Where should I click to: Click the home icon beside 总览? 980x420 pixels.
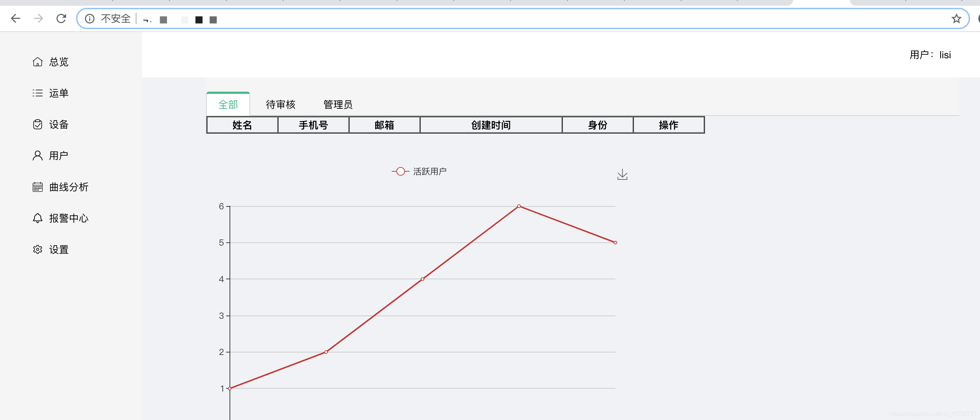click(38, 61)
